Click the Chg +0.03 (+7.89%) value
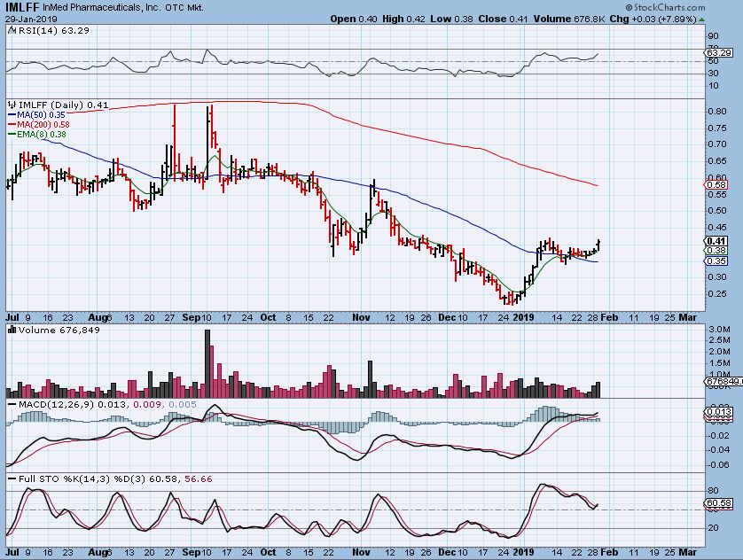Image resolution: width=743 pixels, height=560 pixels. [653, 19]
